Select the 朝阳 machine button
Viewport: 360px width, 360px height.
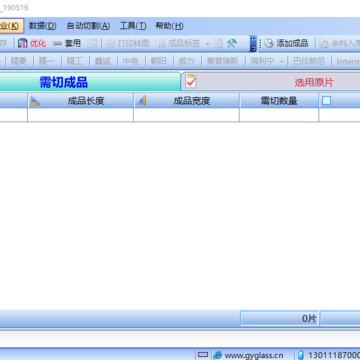coord(158,61)
